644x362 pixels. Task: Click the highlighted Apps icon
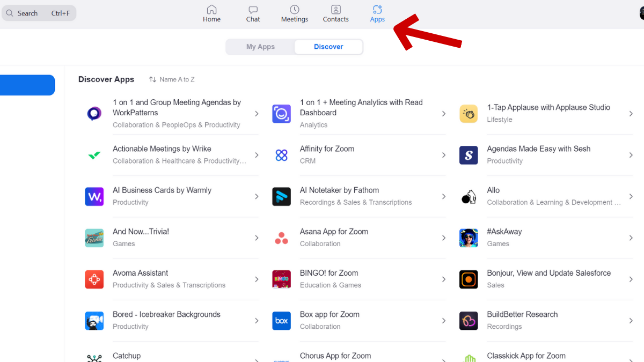click(377, 10)
